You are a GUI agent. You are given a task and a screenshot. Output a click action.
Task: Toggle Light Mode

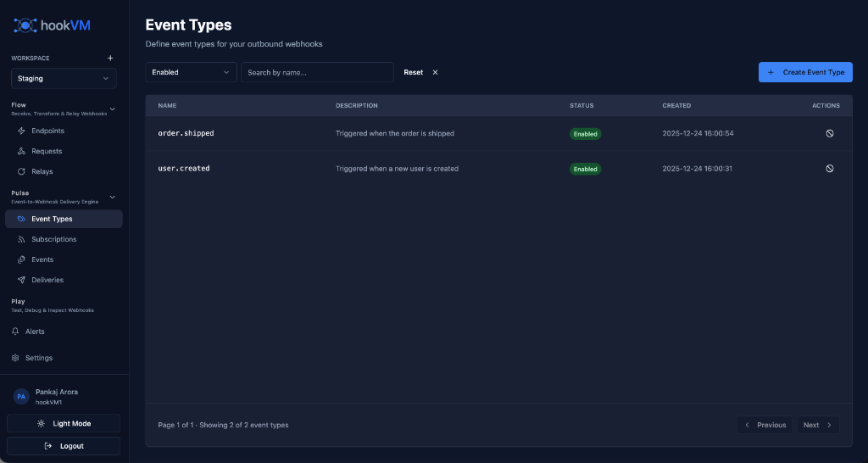(64, 423)
